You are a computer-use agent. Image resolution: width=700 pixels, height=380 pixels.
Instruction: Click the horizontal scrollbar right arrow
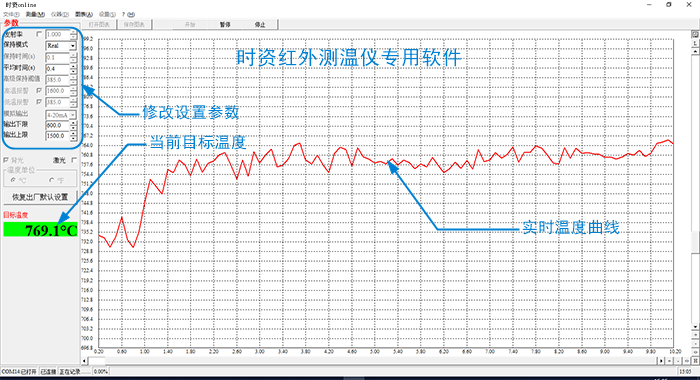[x=661, y=361]
